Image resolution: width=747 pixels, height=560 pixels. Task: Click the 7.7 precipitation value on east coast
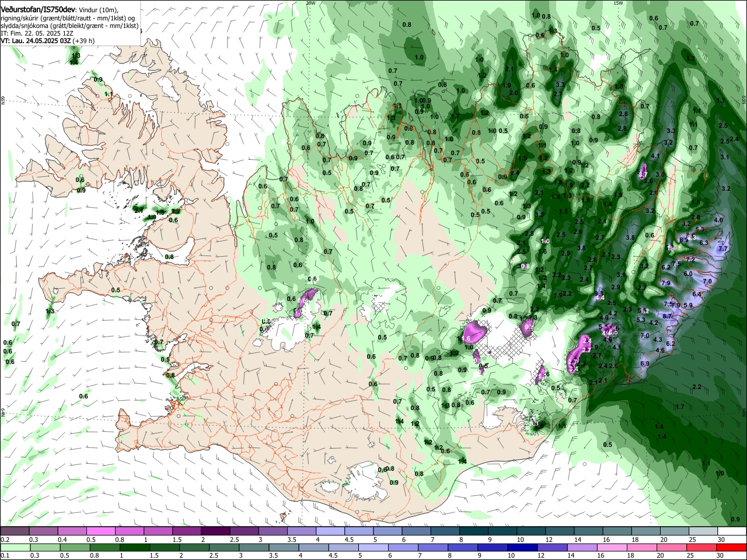(723, 249)
